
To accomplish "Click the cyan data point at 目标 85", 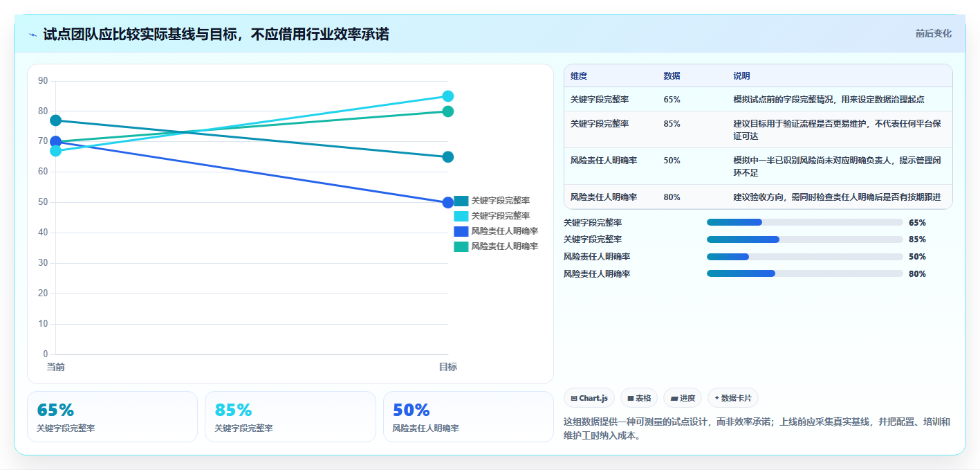I will [x=448, y=96].
